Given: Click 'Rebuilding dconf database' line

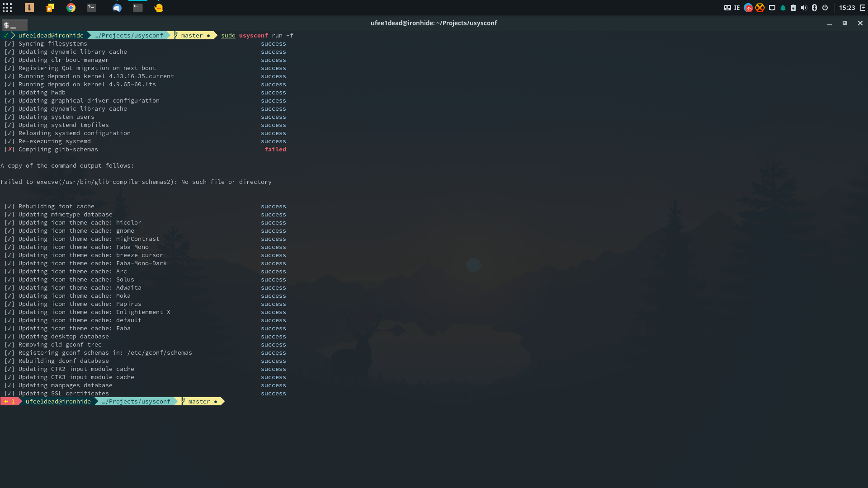Looking at the screenshot, I should pyautogui.click(x=64, y=361).
